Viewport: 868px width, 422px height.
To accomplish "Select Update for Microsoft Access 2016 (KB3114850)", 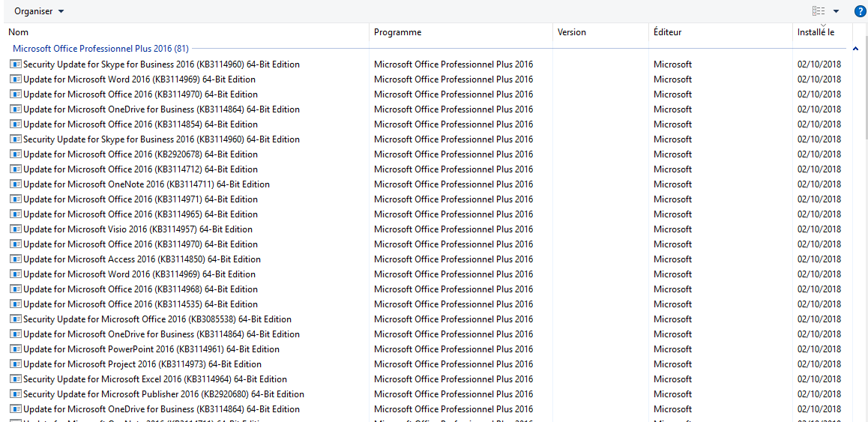I will (x=142, y=259).
